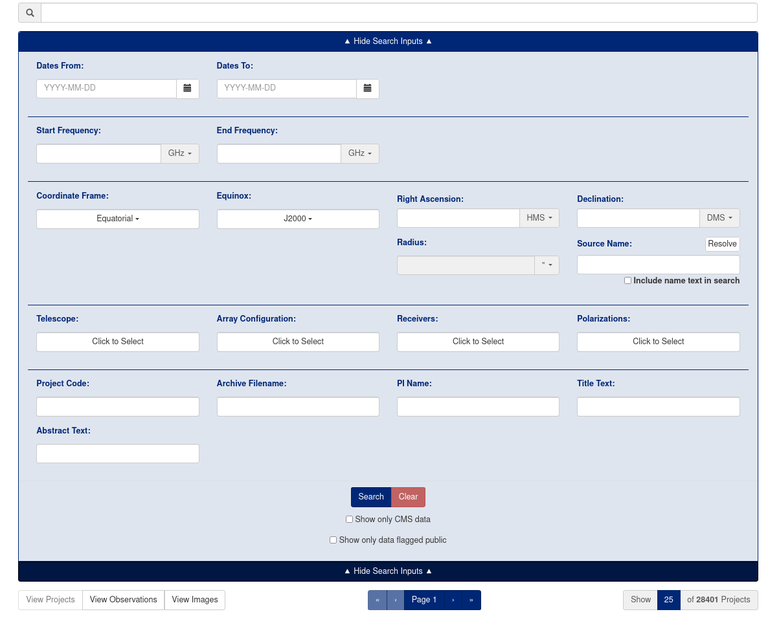Open the Start Frequency GHz unit dropdown
This screenshot has width=768, height=625.
(180, 154)
